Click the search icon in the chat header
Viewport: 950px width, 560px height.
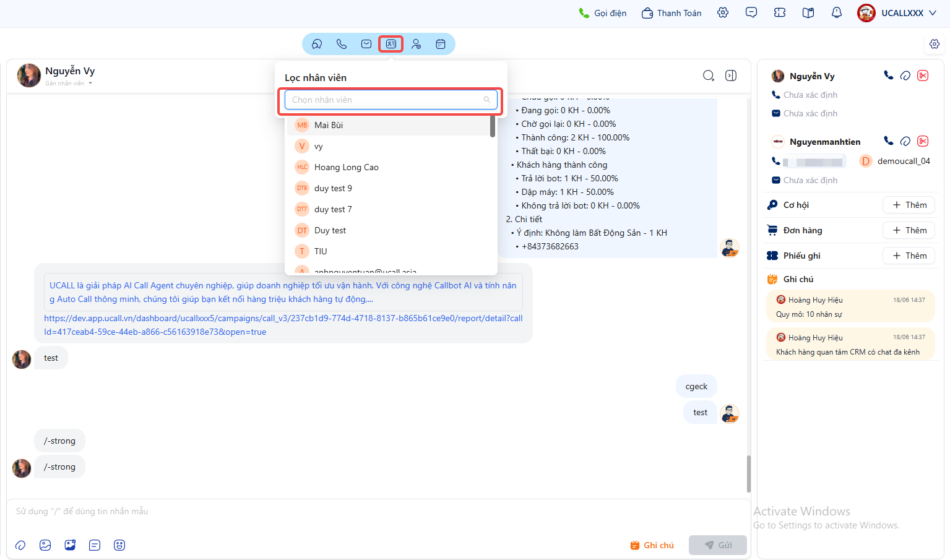709,75
